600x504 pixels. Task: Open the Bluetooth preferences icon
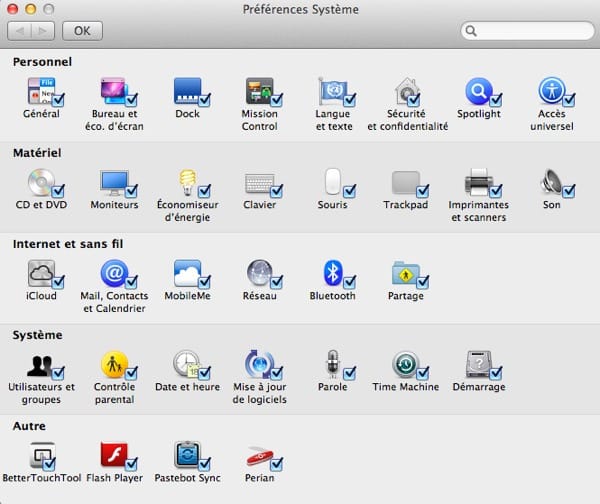(x=333, y=273)
